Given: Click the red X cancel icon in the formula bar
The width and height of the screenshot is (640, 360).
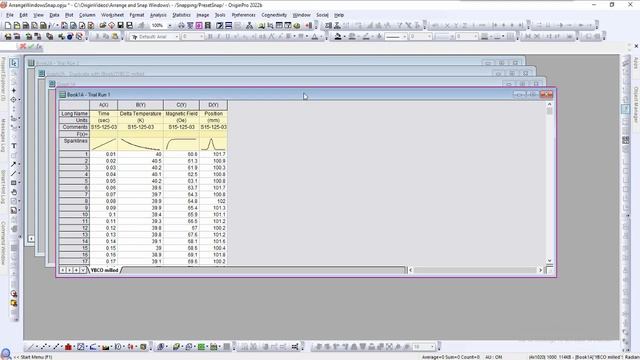Looking at the screenshot, I should click(x=23, y=47).
